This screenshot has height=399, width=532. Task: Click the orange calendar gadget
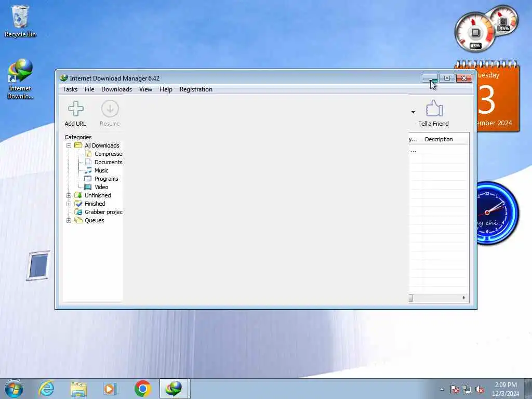click(x=498, y=96)
